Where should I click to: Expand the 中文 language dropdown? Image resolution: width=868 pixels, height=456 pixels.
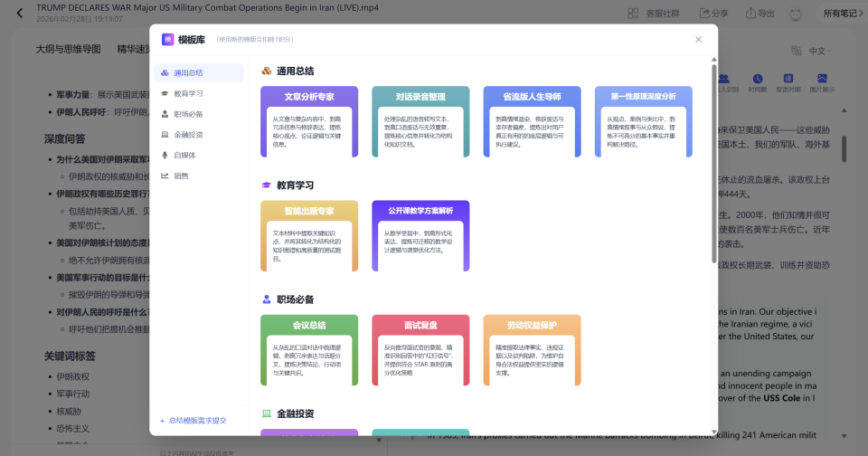click(820, 51)
